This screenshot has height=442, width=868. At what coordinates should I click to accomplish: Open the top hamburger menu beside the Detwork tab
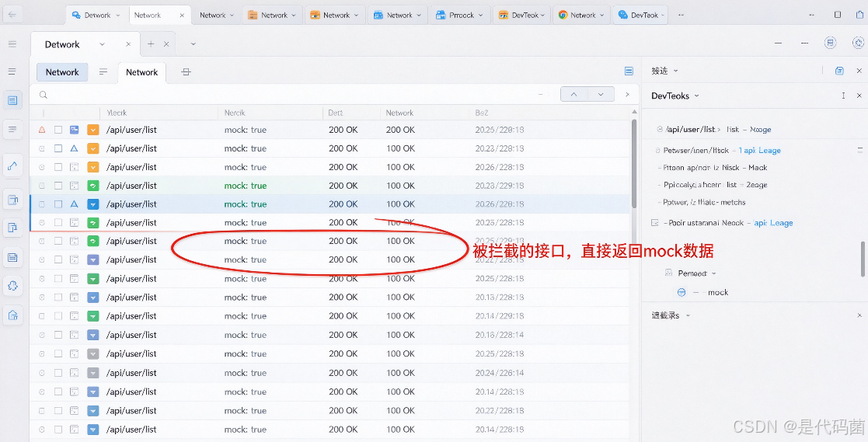pyautogui.click(x=12, y=44)
